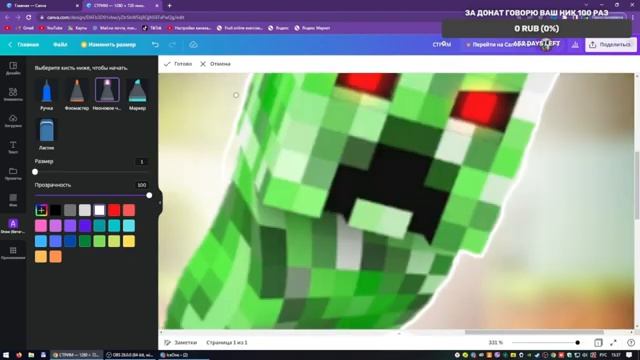Open the Заметки notes panel
The width and height of the screenshot is (640, 360).
tap(180, 342)
